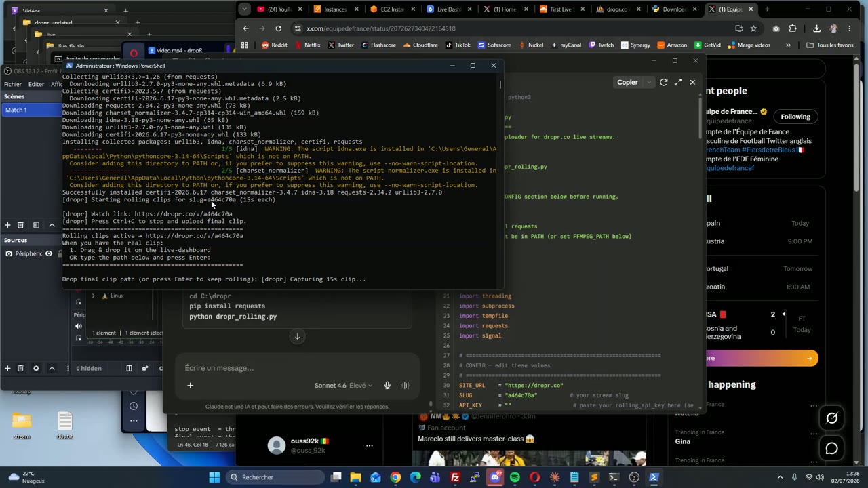Screen dimensions: 868x488
Task: Open the Sofascore bookmark
Action: (x=494, y=45)
